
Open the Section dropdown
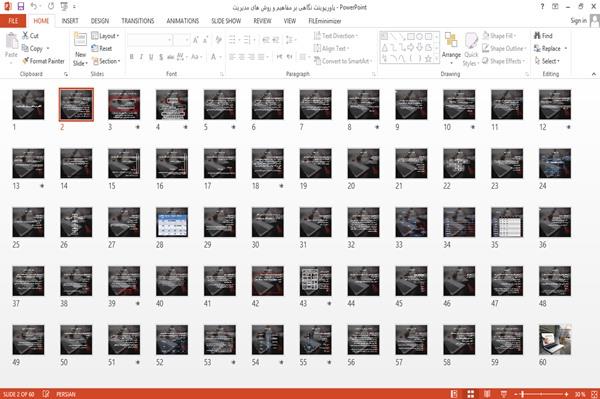(x=106, y=61)
